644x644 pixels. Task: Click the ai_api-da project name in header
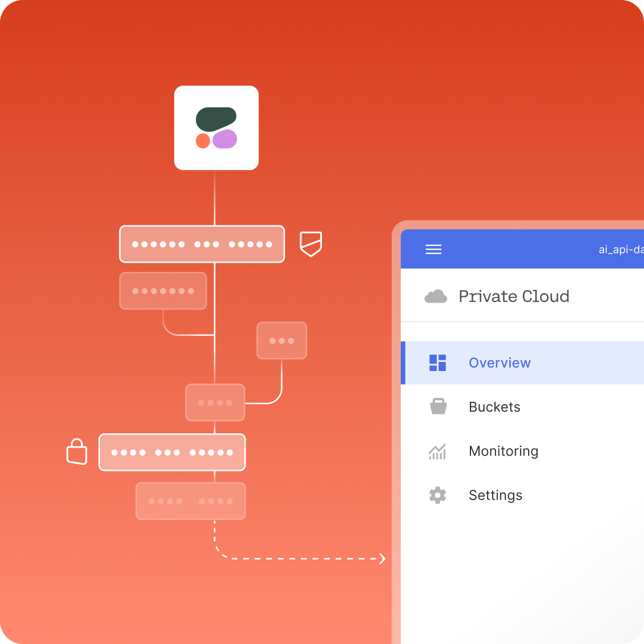[x=621, y=249]
